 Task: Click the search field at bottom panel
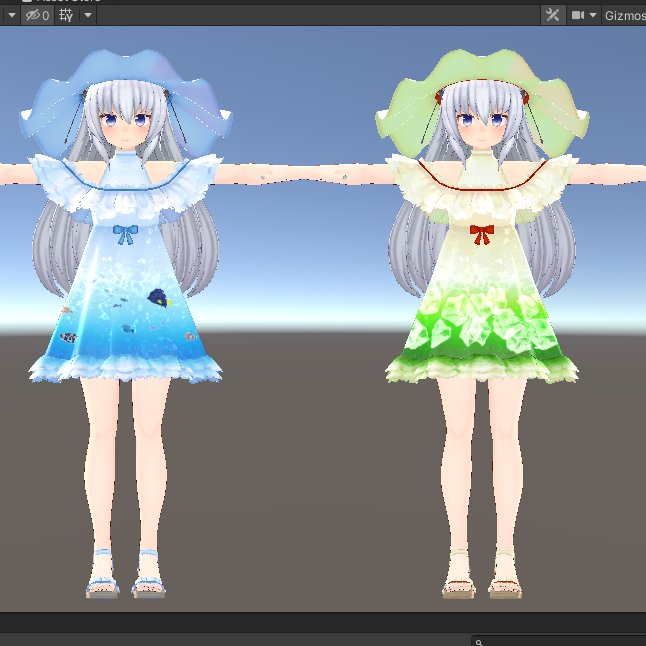[559, 641]
